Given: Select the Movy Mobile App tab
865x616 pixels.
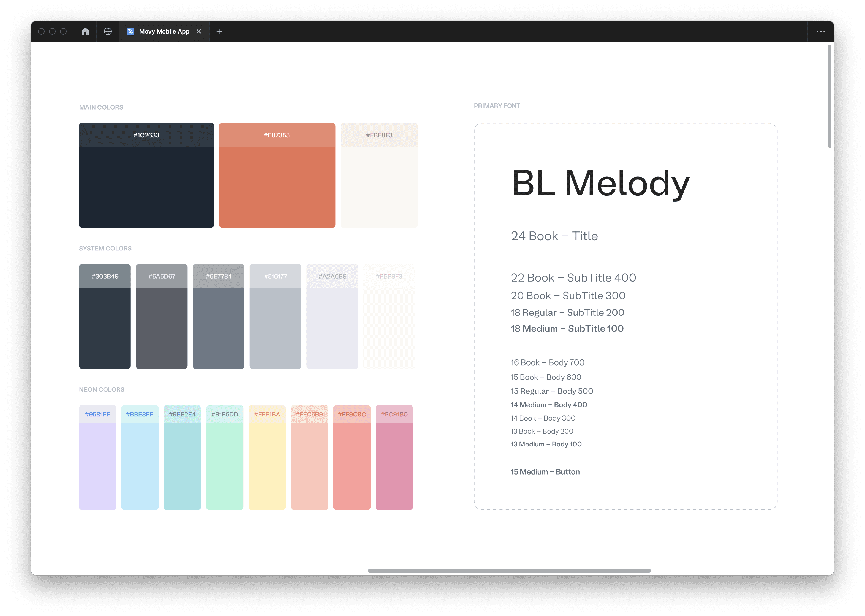Looking at the screenshot, I should coord(164,31).
